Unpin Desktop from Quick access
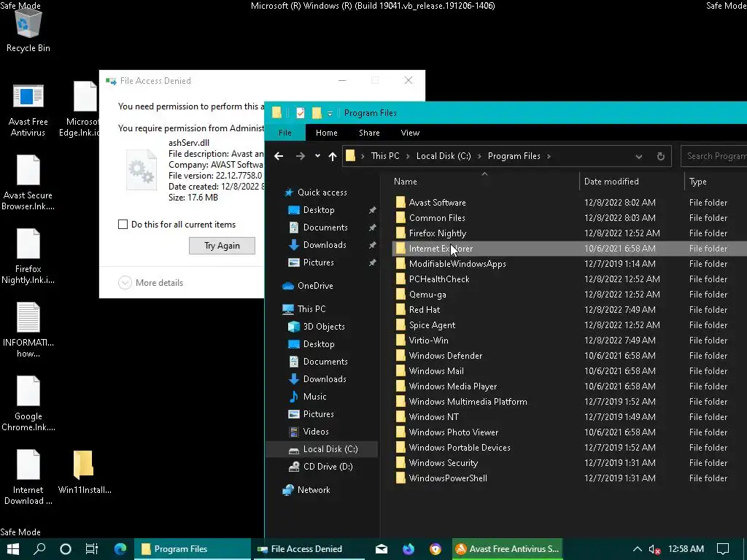Viewport: 747px width, 560px height. click(372, 210)
